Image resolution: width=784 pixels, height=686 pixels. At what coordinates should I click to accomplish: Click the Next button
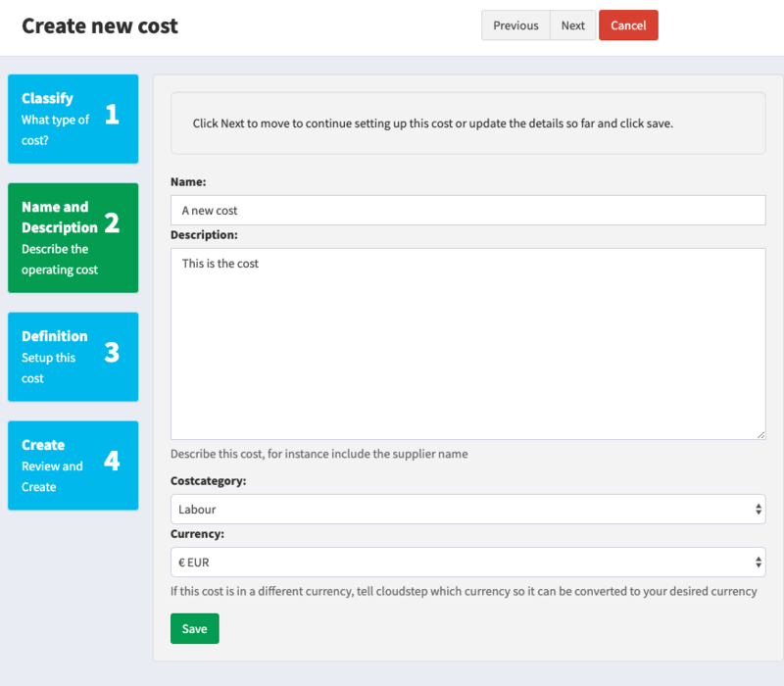tap(572, 25)
